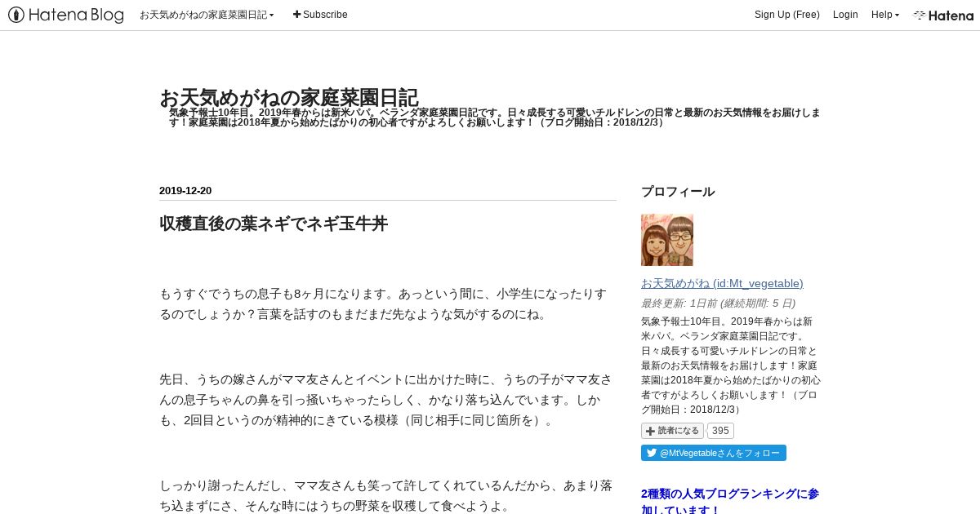Click the Subscribe button
This screenshot has height=514, width=980.
(320, 15)
